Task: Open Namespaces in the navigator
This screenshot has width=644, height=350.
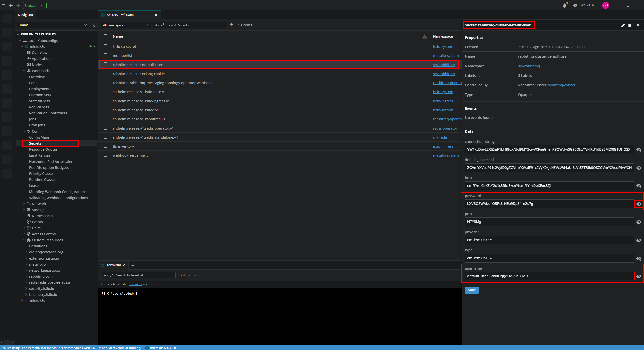Action: (x=42, y=216)
